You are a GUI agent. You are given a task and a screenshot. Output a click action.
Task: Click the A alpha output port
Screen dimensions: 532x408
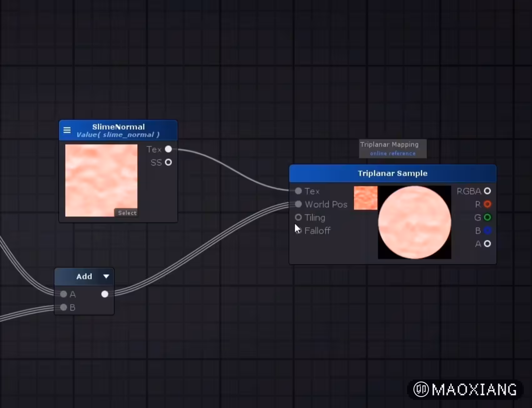[487, 244]
